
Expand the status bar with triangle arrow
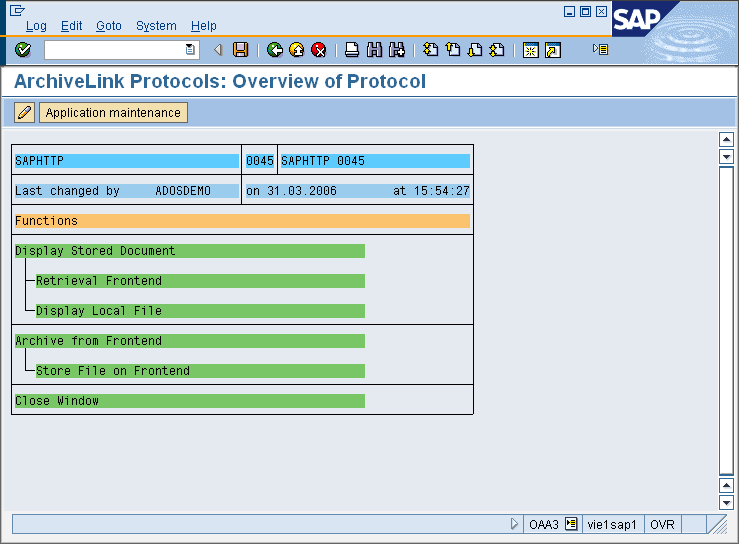(515, 524)
